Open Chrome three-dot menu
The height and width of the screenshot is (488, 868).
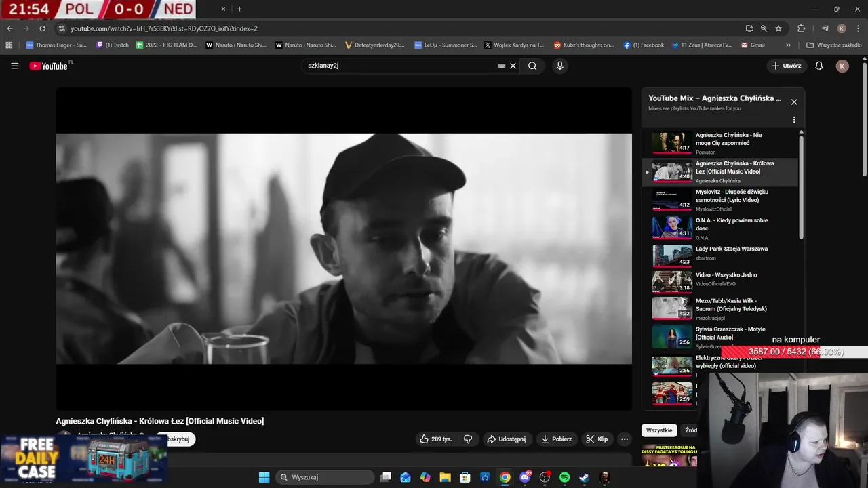pyautogui.click(x=858, y=28)
